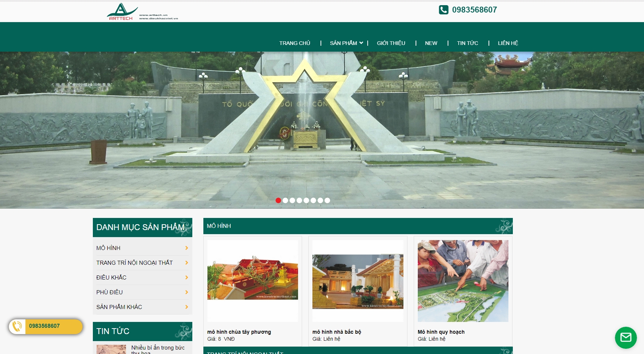Click the Arttech logo

point(142,11)
